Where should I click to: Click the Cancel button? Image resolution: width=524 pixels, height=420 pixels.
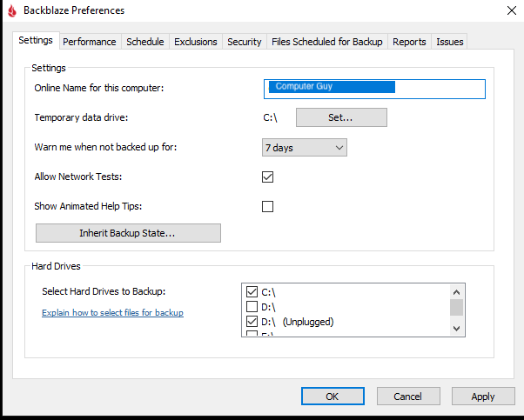tap(408, 397)
